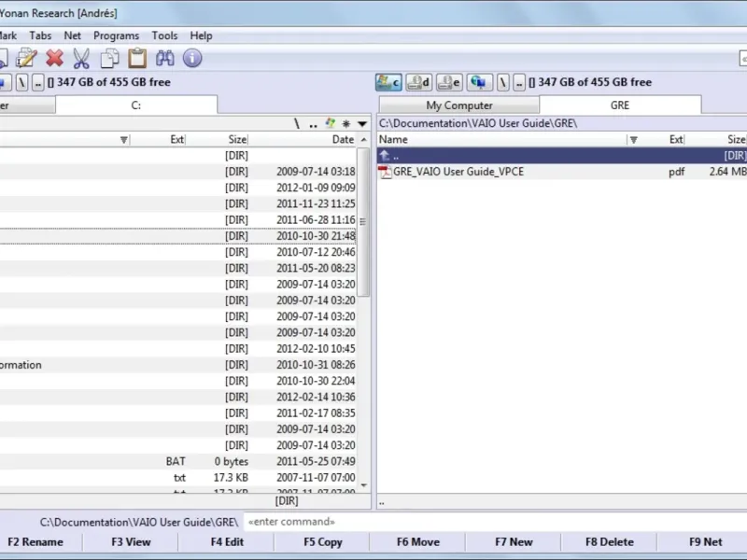Select drive c in right panel

(x=388, y=82)
